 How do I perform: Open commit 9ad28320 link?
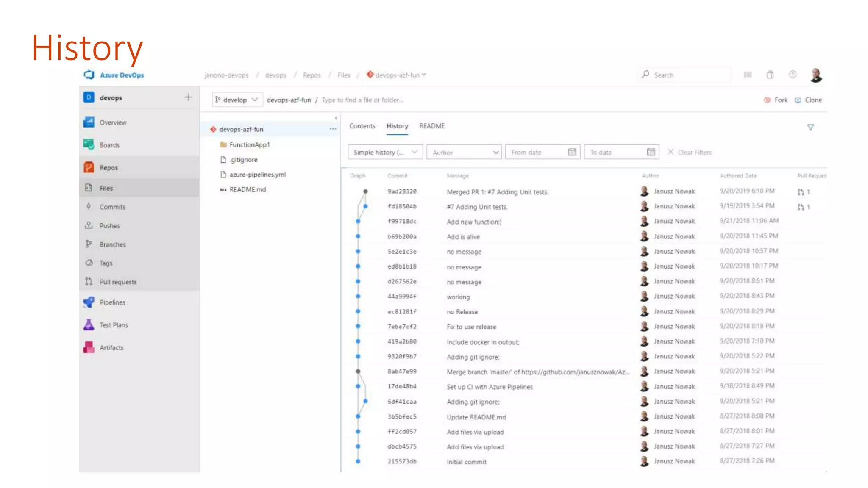tap(402, 191)
